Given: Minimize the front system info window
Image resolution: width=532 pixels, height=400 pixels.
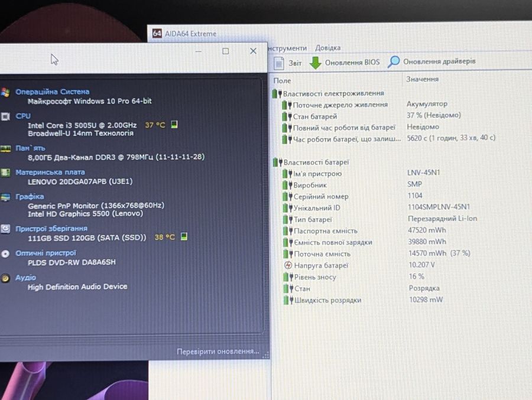Looking at the screenshot, I should [x=199, y=51].
